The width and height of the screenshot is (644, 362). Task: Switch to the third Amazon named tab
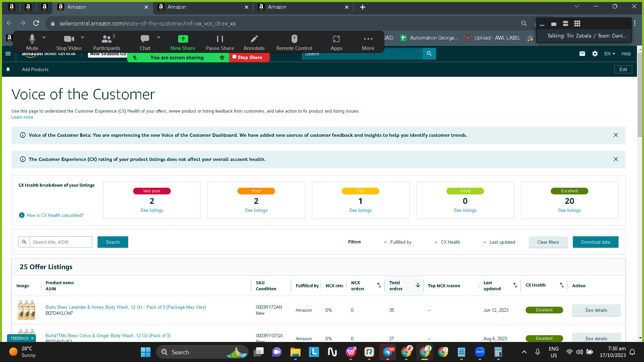click(x=304, y=7)
